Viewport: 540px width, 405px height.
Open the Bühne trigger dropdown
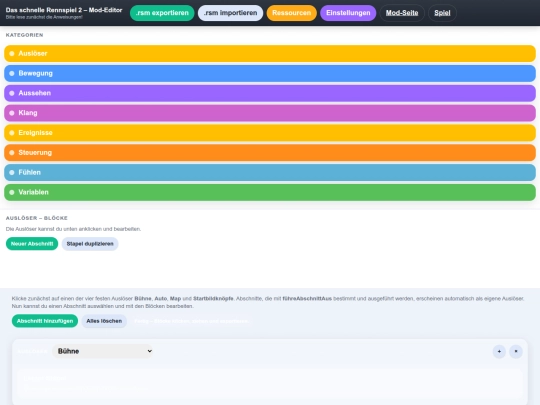click(x=103, y=351)
